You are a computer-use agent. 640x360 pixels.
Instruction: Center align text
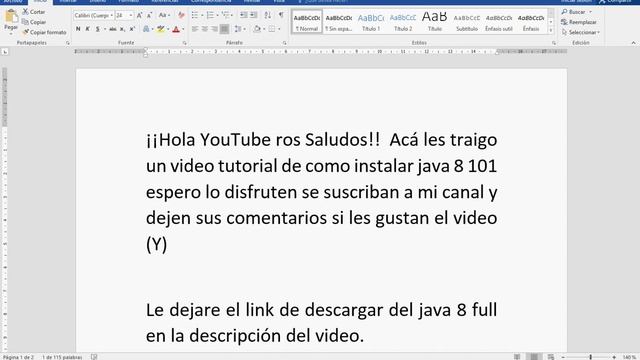click(205, 29)
